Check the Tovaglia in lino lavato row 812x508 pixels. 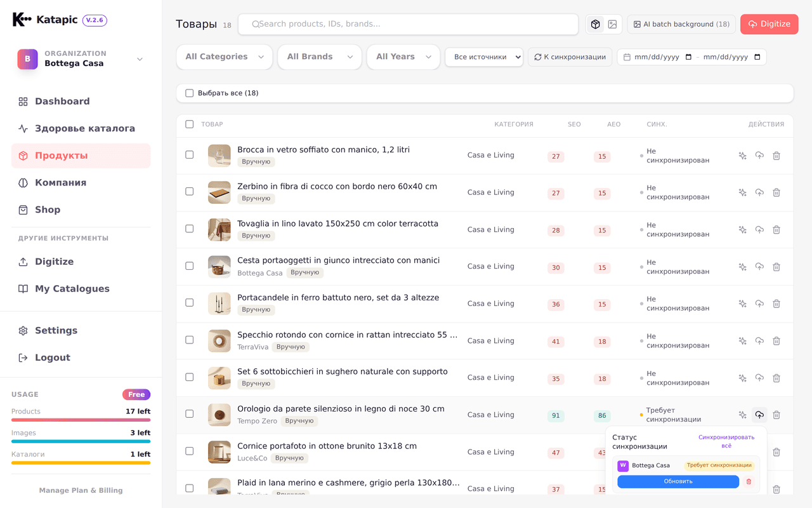189,229
